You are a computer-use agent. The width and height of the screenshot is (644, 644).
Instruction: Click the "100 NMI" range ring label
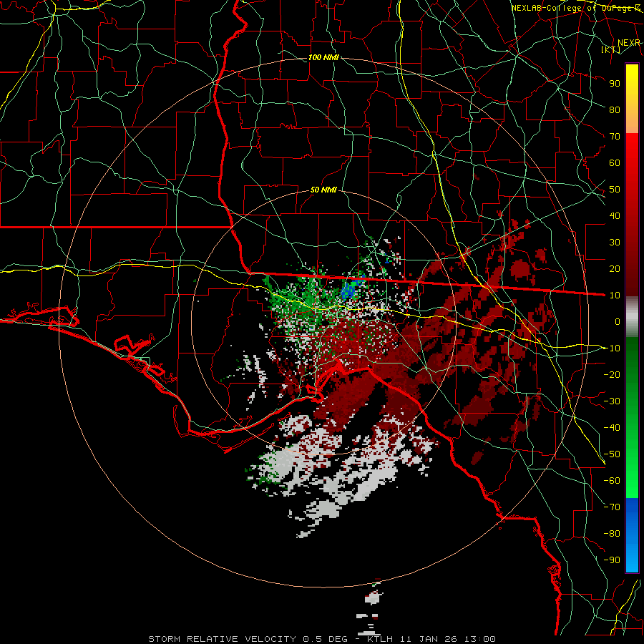323,57
